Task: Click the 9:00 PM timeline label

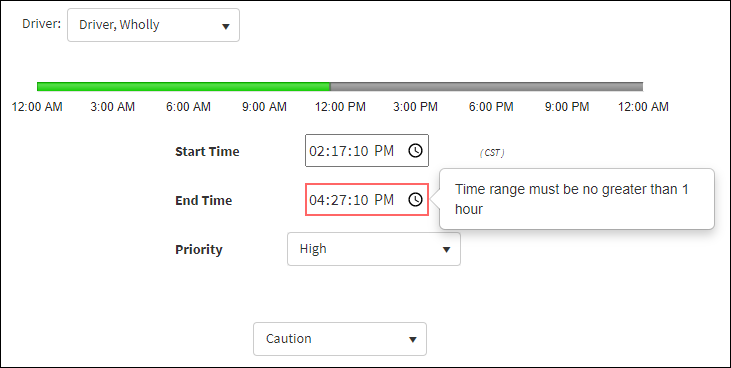Action: [x=567, y=107]
